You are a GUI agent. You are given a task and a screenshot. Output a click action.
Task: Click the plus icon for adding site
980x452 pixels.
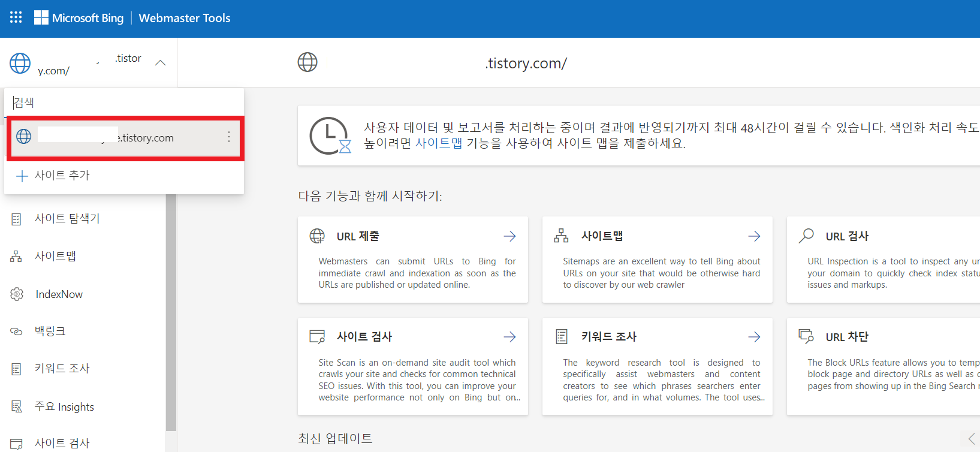(22, 176)
